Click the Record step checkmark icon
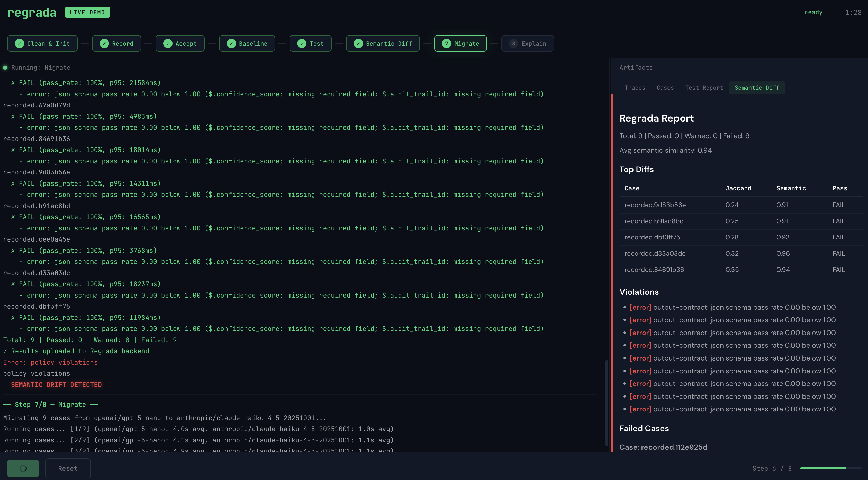This screenshot has height=480, width=868. (x=104, y=43)
